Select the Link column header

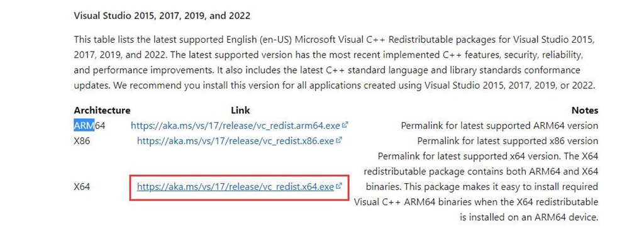[240, 110]
